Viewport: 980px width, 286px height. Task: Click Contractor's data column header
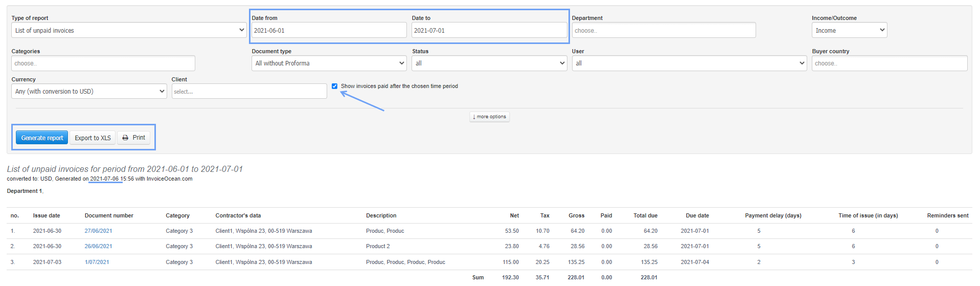coord(238,215)
